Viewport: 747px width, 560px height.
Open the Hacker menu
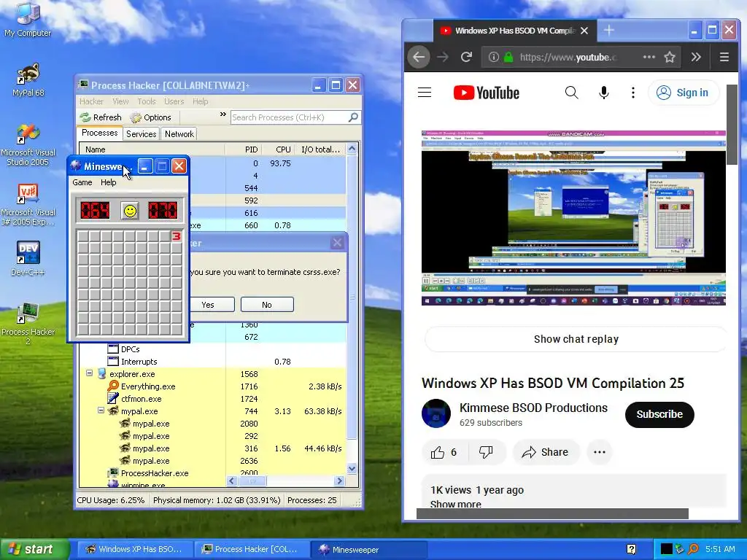pos(91,101)
